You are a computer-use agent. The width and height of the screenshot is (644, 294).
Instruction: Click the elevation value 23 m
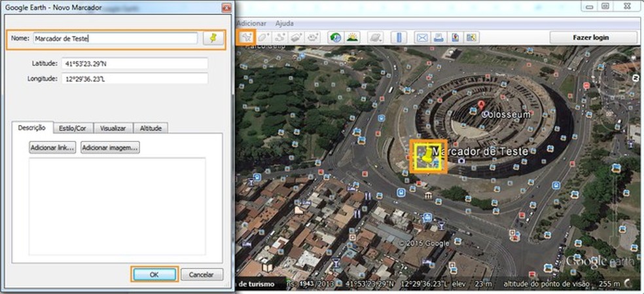tap(482, 284)
